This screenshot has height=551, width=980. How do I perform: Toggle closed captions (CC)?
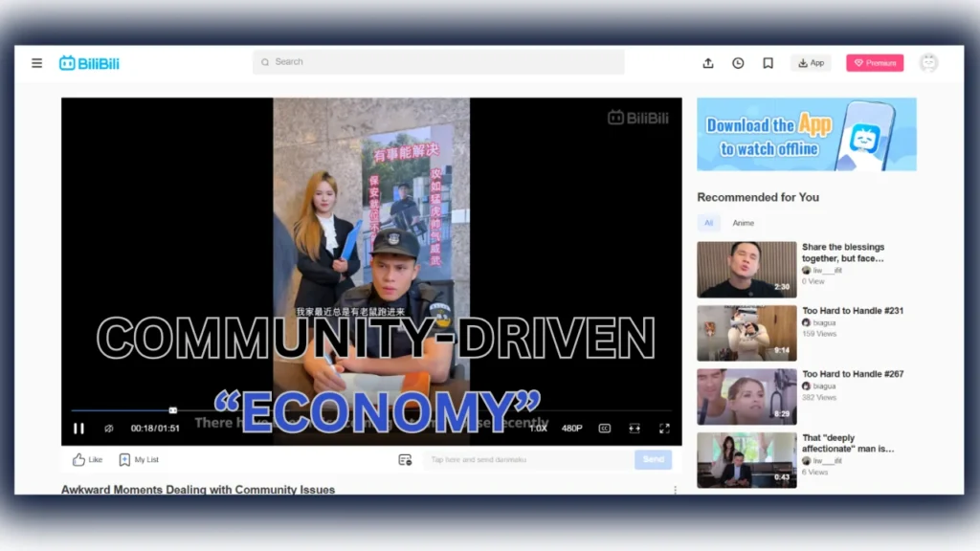click(x=604, y=429)
